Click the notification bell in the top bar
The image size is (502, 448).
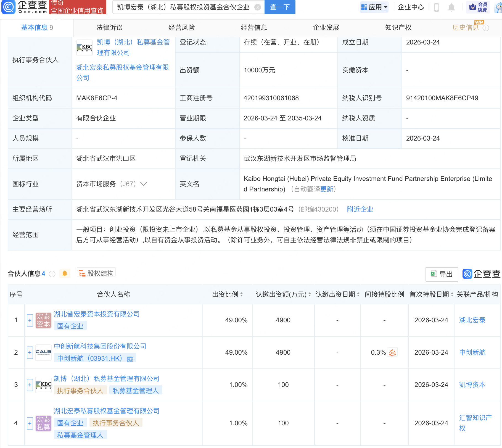pos(451,7)
